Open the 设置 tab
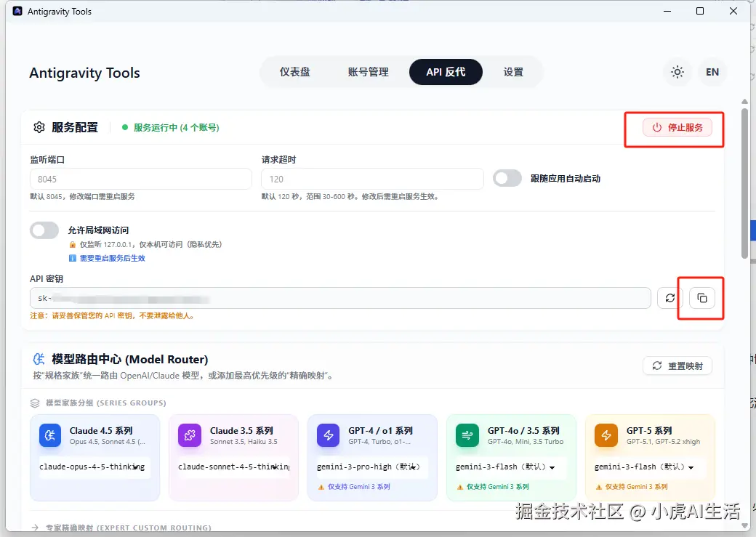The height and width of the screenshot is (537, 756). pos(513,73)
